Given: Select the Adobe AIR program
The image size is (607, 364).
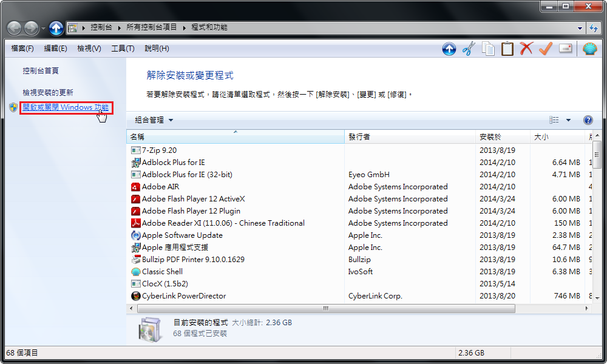Looking at the screenshot, I should coord(160,186).
